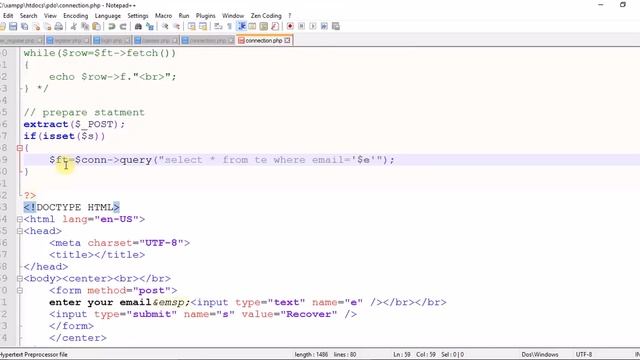Restore down the Notepad++ window
The width and height of the screenshot is (640, 360).
coord(622,5)
